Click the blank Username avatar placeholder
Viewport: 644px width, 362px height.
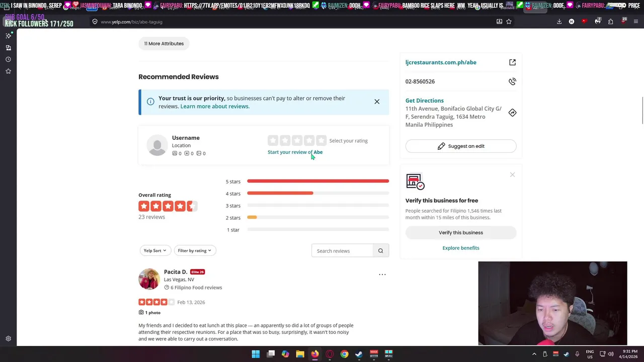[x=157, y=145]
